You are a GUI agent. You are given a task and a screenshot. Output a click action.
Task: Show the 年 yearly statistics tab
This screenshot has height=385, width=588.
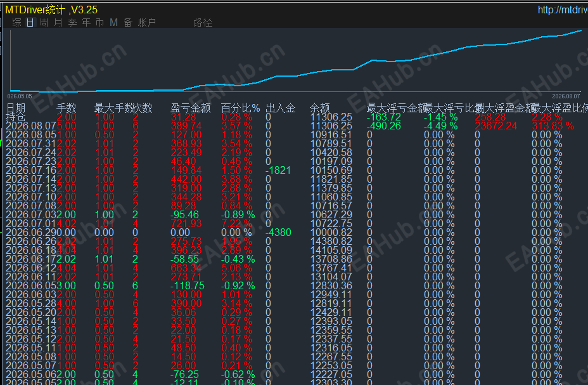pyautogui.click(x=86, y=22)
